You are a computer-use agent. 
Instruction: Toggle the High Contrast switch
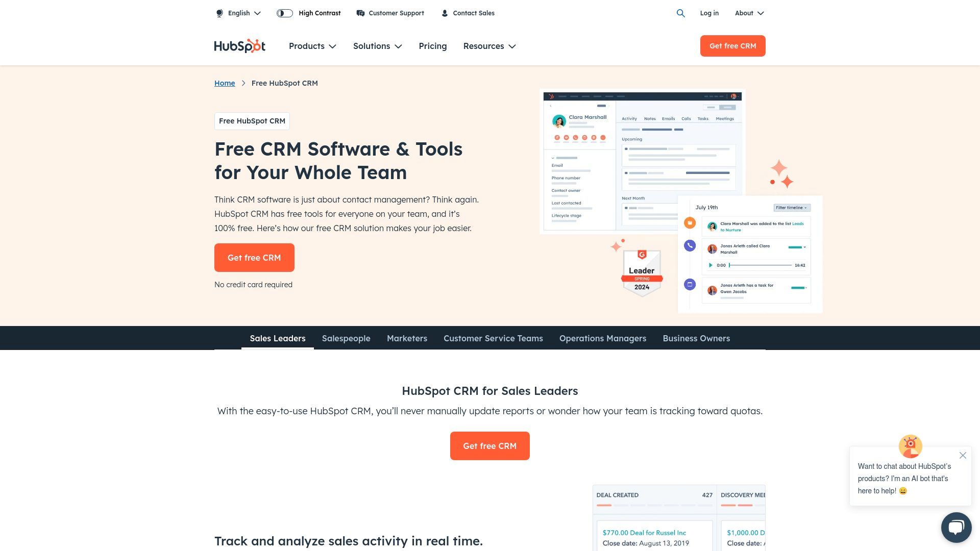[x=284, y=13]
